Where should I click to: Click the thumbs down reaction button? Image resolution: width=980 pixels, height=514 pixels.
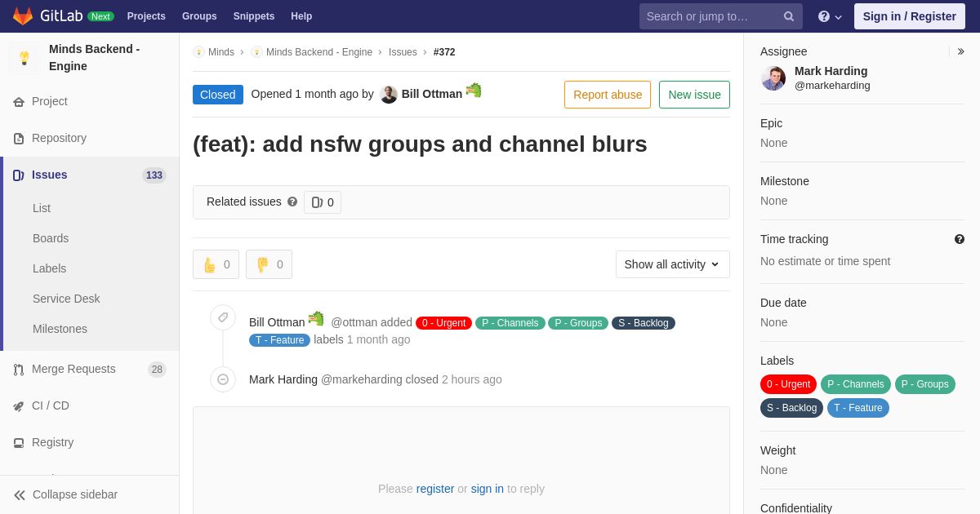(269, 264)
